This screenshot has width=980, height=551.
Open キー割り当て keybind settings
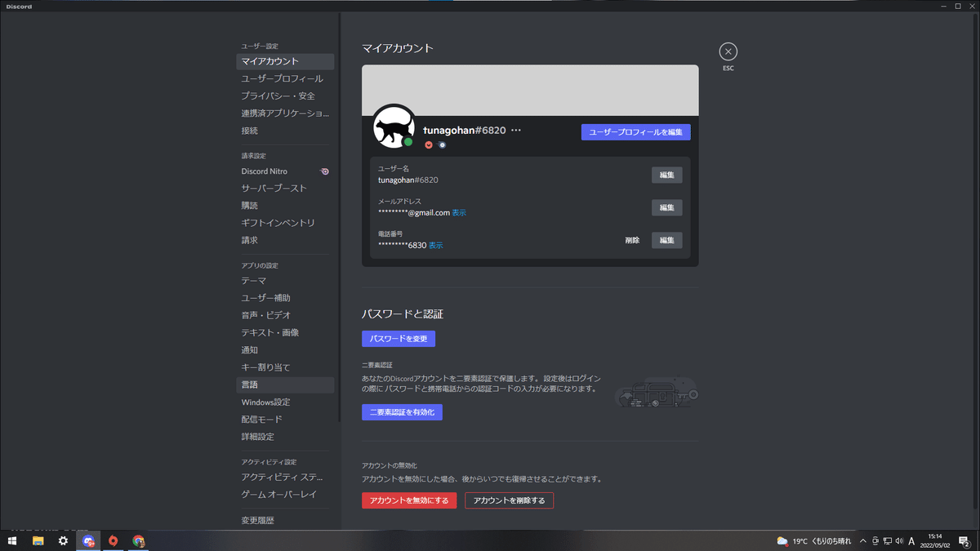[x=285, y=367]
